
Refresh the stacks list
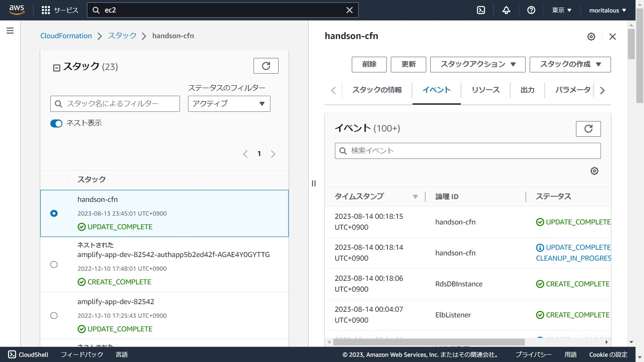[x=266, y=66]
